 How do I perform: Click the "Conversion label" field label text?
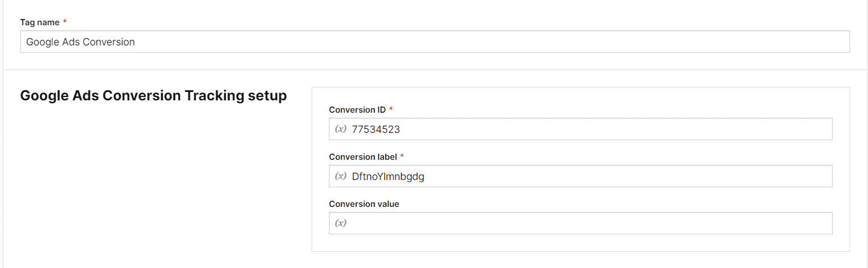tap(363, 156)
